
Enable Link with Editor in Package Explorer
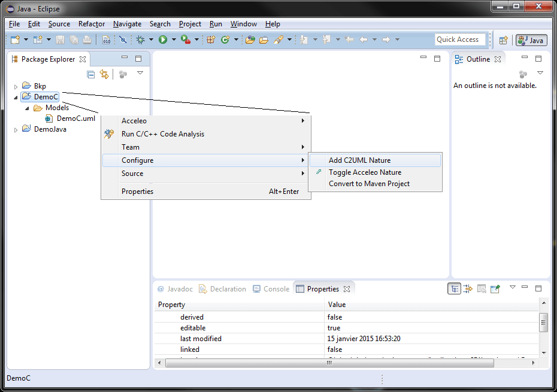[103, 74]
